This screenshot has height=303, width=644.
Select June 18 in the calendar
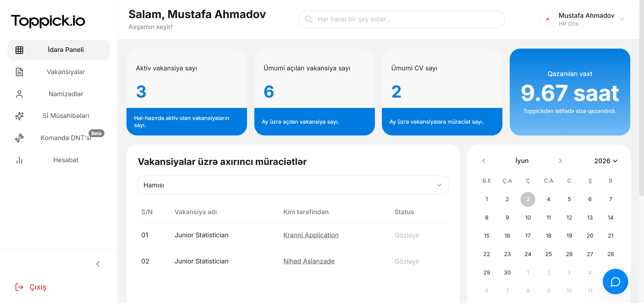(x=549, y=236)
